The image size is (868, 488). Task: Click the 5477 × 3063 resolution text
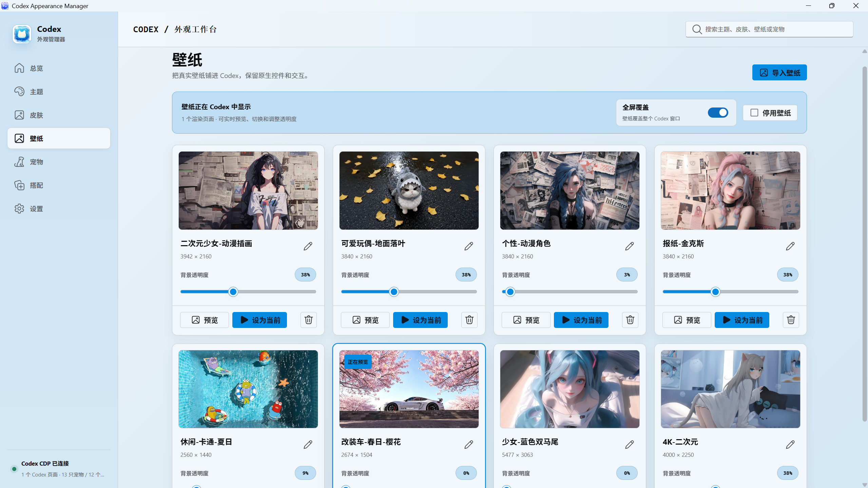click(518, 455)
